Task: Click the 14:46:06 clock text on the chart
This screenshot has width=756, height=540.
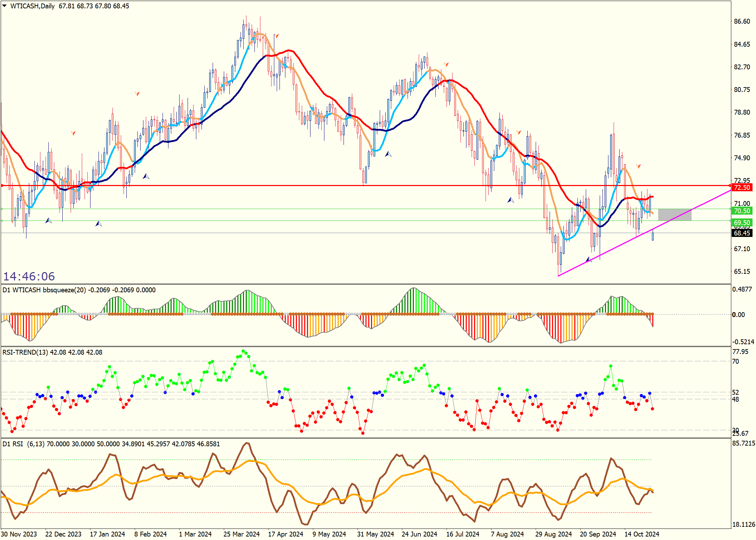Action: point(29,276)
